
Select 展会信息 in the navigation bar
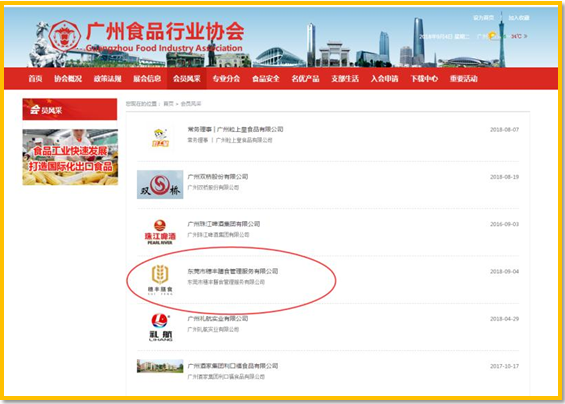point(147,79)
